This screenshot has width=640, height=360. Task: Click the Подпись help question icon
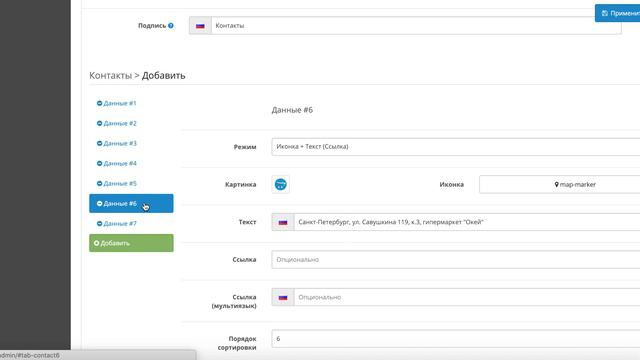coord(171,25)
